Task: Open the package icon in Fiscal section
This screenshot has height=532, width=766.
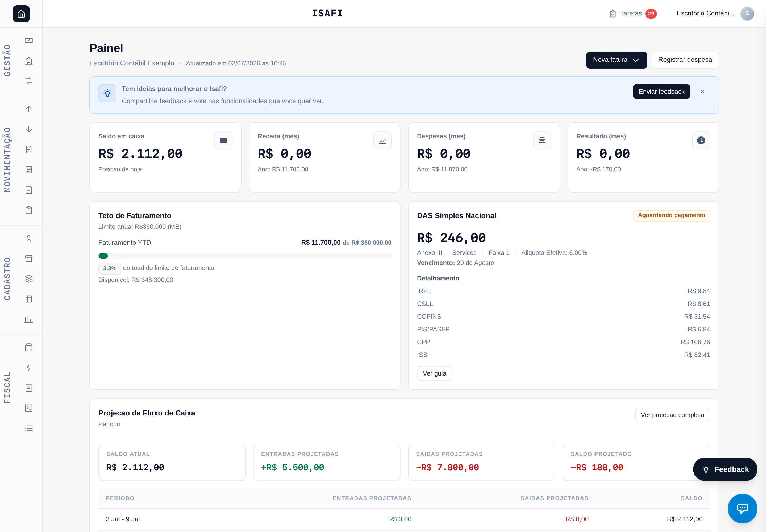Action: [x=29, y=347]
